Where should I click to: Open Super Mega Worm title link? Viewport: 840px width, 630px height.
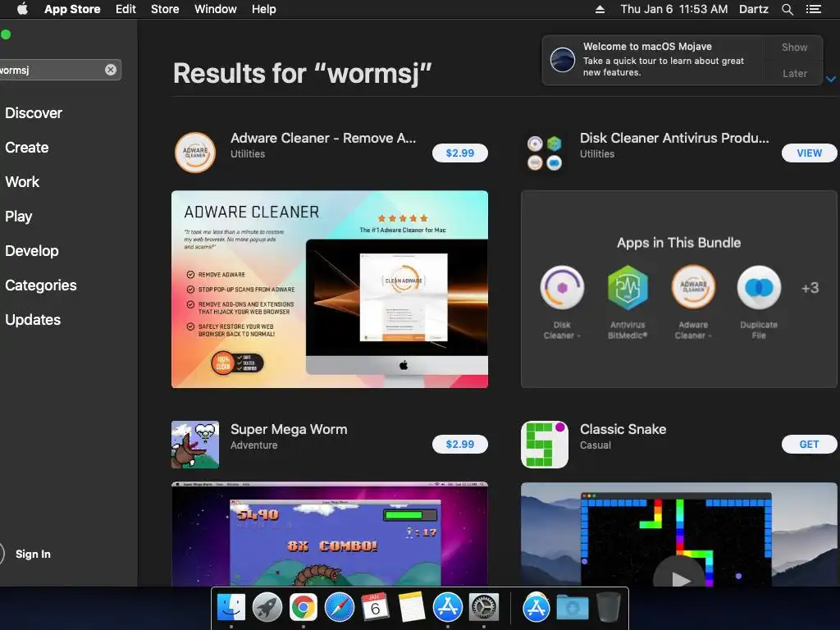(289, 429)
